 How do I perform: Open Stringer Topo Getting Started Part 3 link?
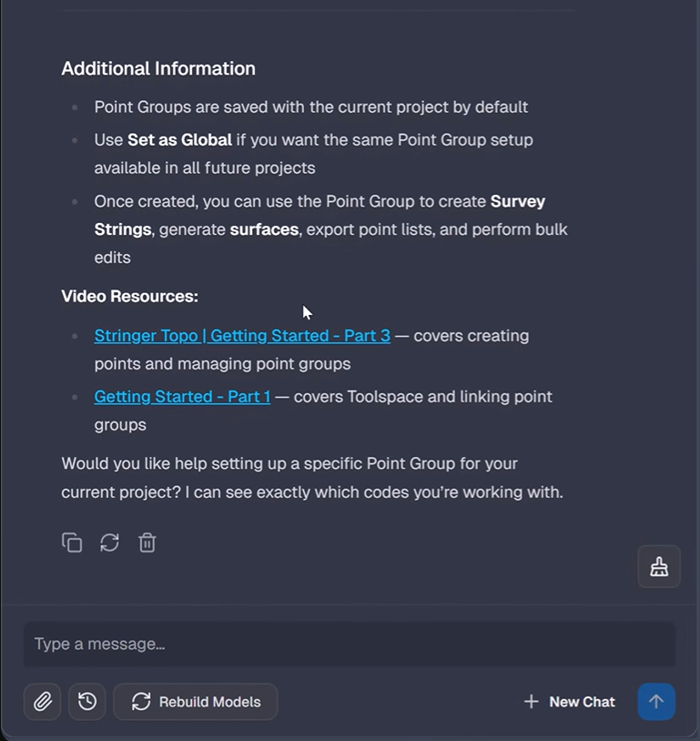tap(242, 336)
